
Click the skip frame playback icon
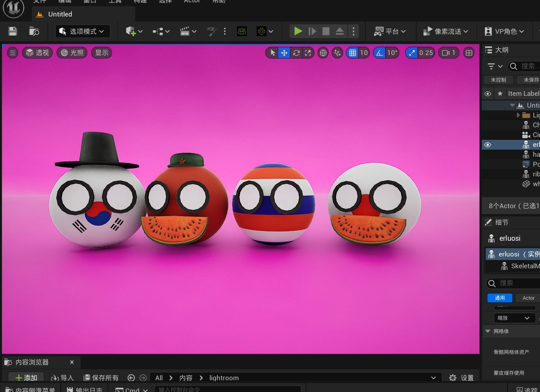(x=312, y=31)
